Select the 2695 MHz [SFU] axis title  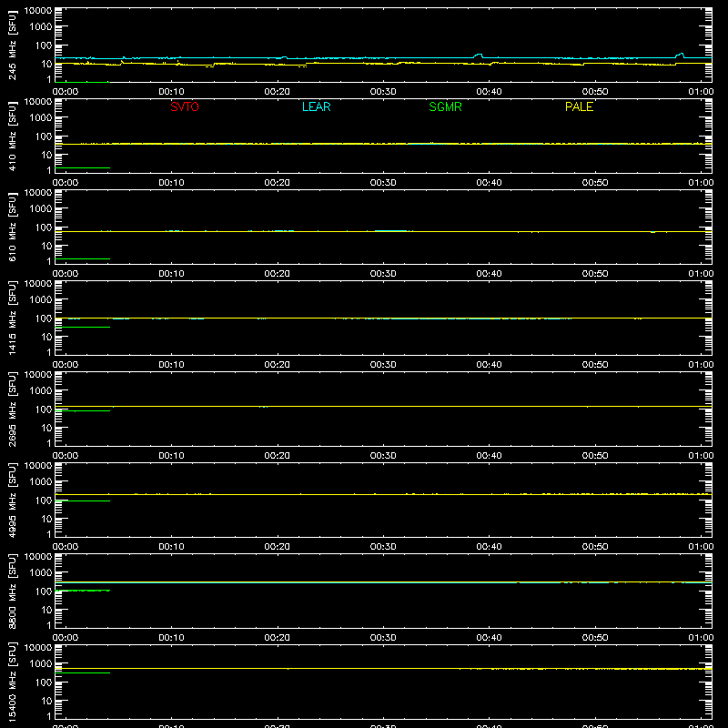pyautogui.click(x=13, y=409)
